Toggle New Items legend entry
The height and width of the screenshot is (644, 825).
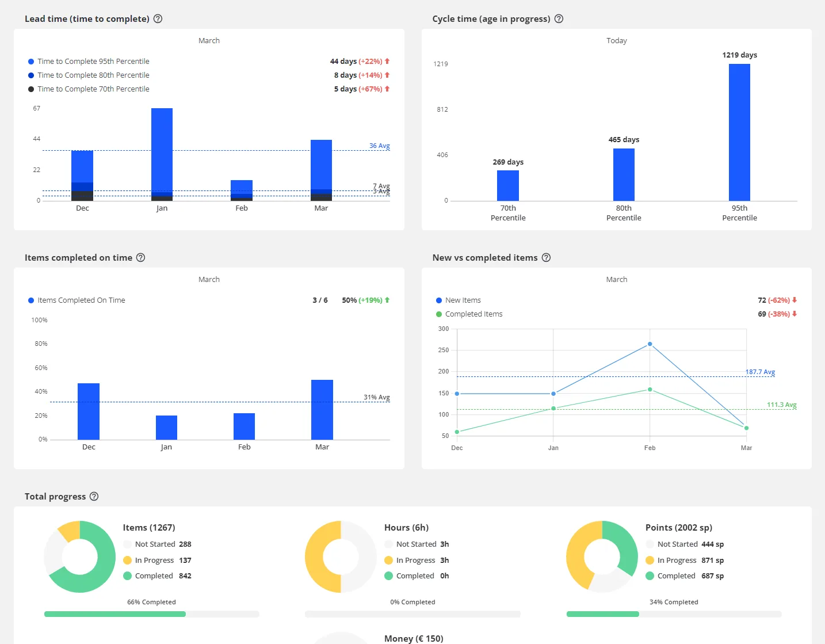[458, 300]
